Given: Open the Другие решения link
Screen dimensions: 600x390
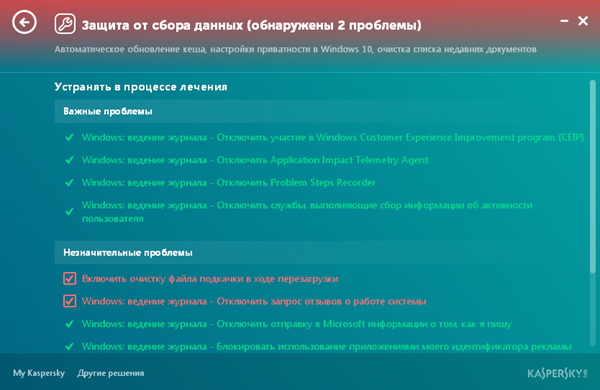Looking at the screenshot, I should 111,373.
